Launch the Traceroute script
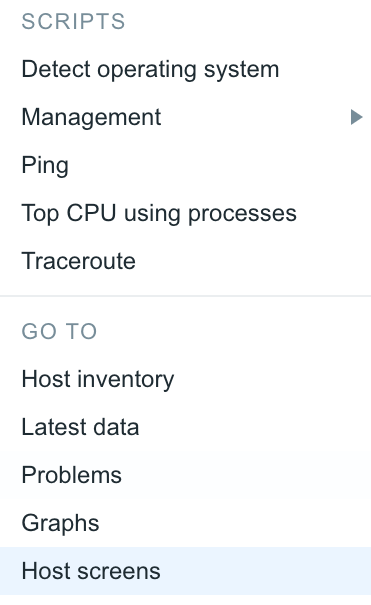Screen dimensions: 371x605 [186, 261]
